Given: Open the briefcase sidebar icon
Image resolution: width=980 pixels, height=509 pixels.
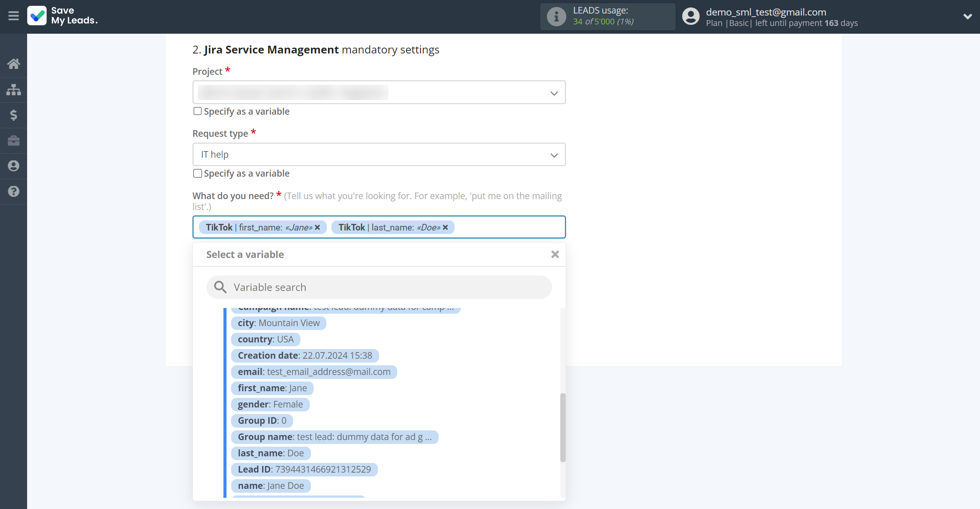Looking at the screenshot, I should tap(14, 141).
